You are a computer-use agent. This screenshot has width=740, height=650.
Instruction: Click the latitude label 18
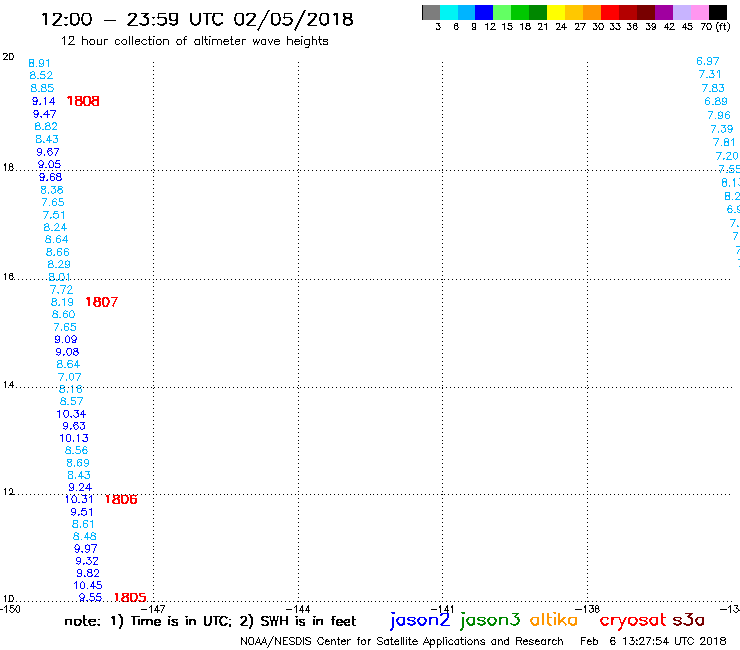8,168
